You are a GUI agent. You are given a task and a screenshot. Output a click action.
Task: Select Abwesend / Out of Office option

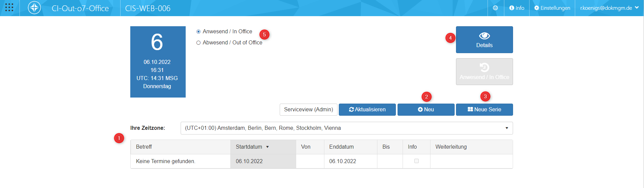198,43
